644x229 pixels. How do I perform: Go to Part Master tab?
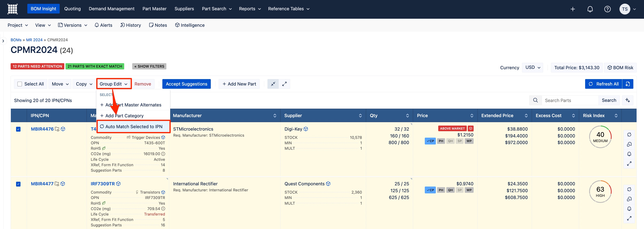(154, 9)
